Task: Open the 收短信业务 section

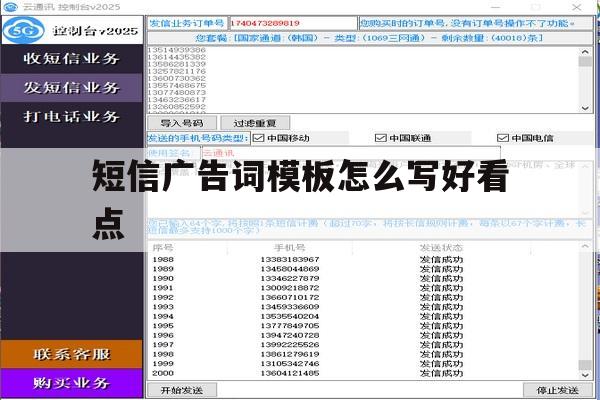Action: [72, 59]
